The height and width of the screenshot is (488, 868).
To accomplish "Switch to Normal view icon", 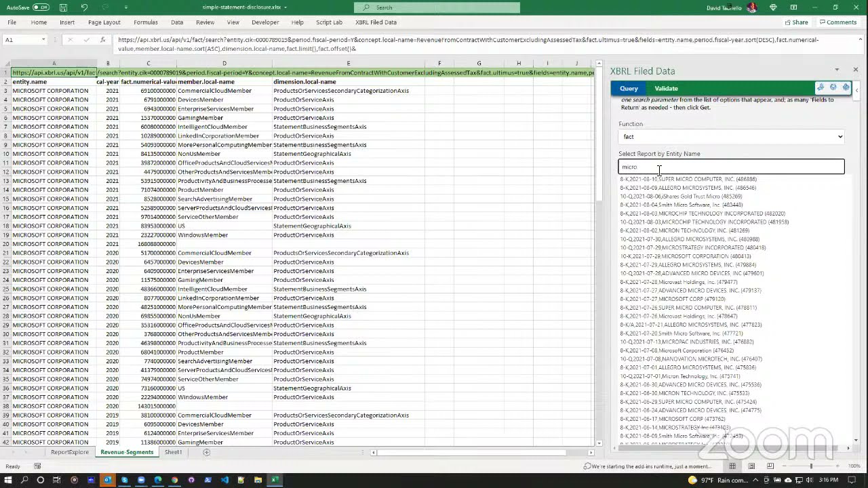I will click(x=732, y=466).
